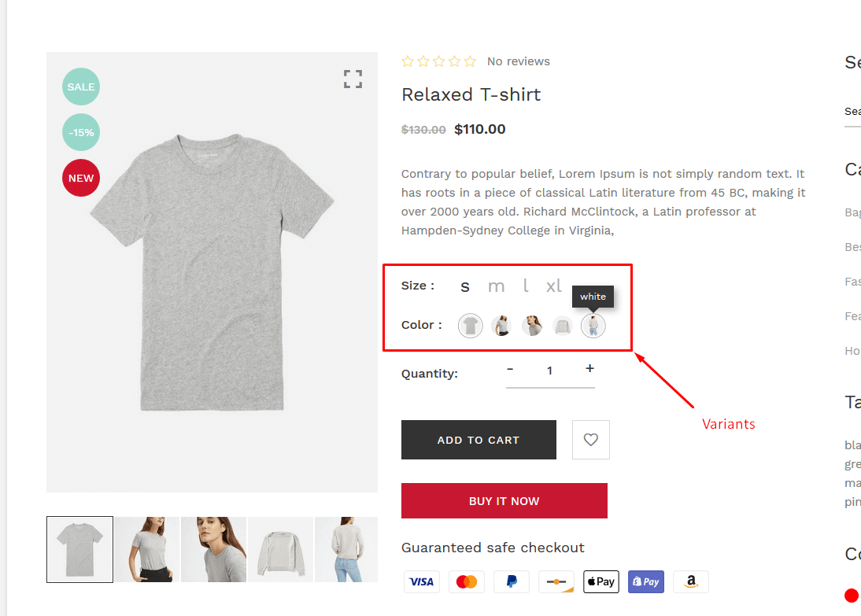The width and height of the screenshot is (861, 616).
Task: Click the Apple Pay icon
Action: click(x=600, y=582)
